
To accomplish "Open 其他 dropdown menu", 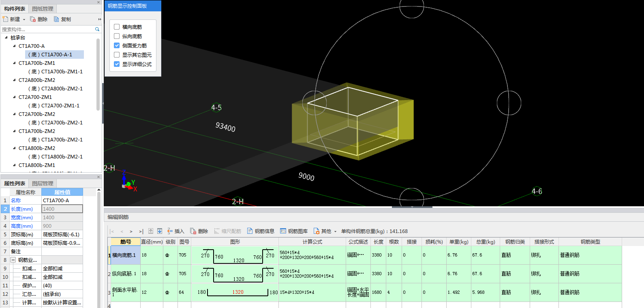I will 325,231.
